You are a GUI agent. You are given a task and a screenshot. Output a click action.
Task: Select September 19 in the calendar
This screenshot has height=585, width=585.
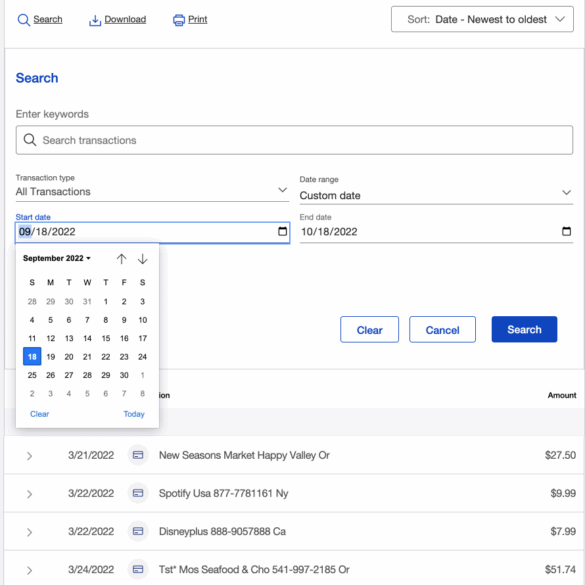50,356
